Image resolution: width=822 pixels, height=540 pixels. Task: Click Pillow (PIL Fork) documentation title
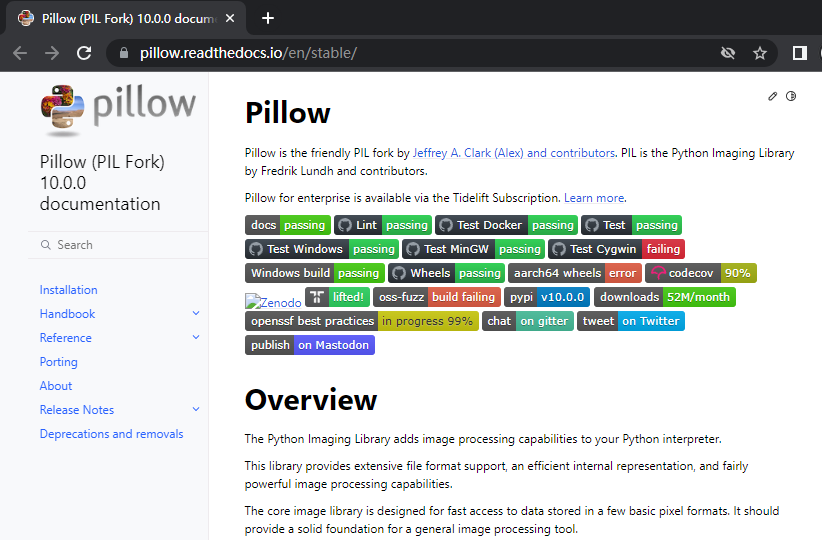(102, 183)
